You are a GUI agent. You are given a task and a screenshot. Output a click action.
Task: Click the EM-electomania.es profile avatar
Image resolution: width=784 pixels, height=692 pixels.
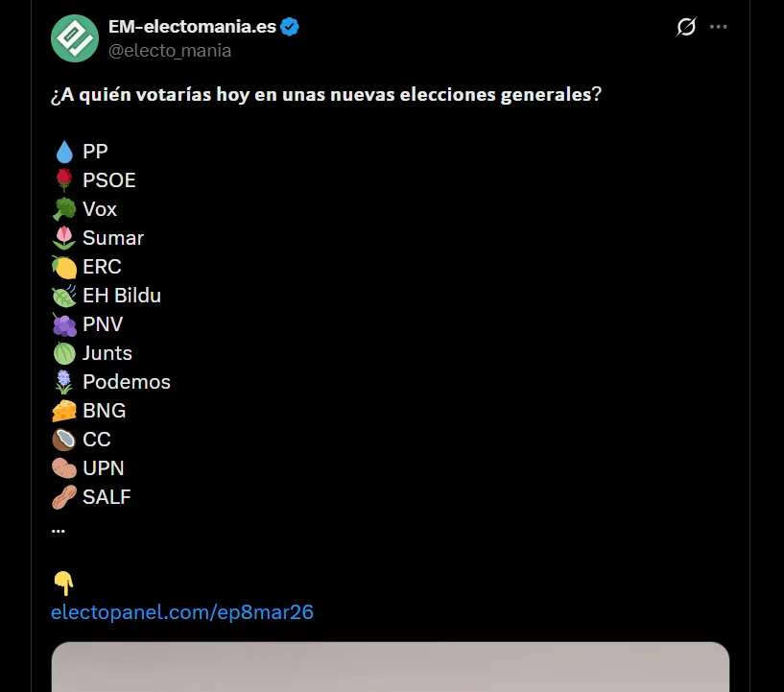[x=73, y=38]
